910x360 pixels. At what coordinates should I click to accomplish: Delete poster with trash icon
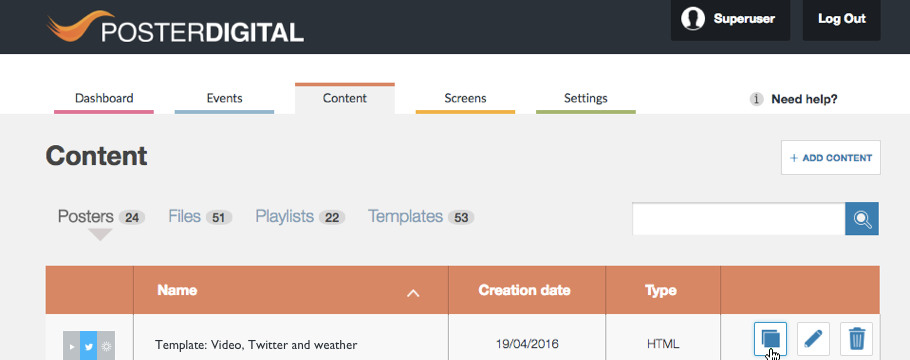click(x=857, y=339)
